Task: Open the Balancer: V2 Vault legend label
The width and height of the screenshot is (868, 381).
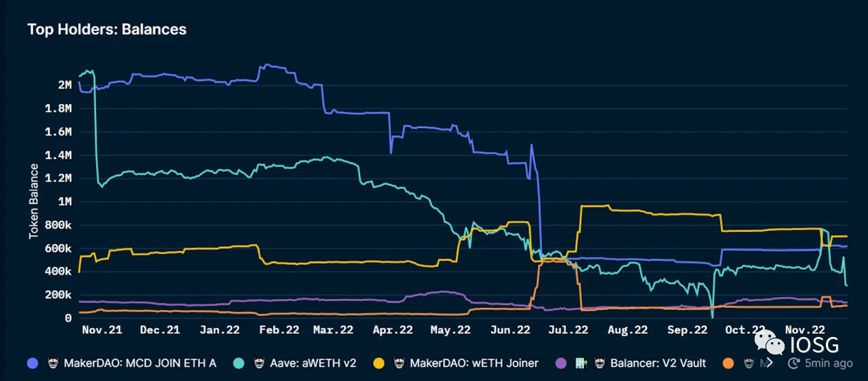Action: pyautogui.click(x=658, y=363)
